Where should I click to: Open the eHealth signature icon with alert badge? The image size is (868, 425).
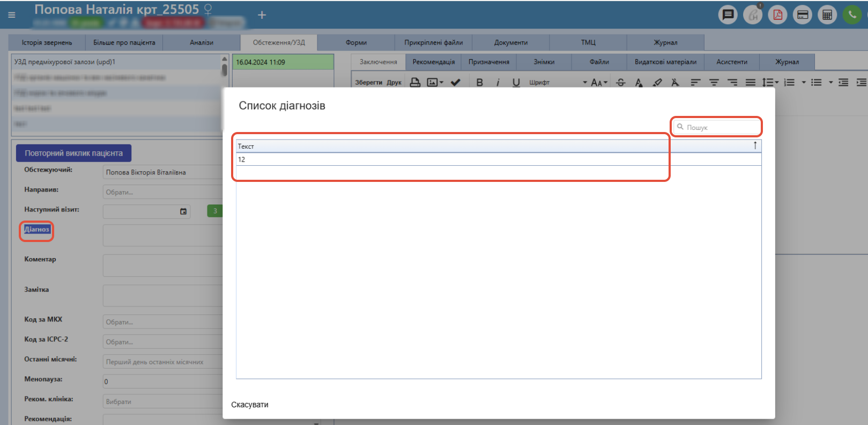pos(753,14)
